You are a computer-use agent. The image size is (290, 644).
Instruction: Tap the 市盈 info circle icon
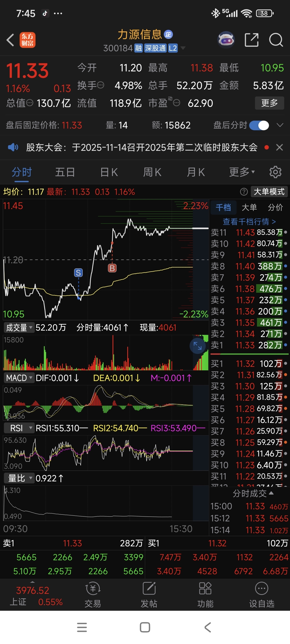pyautogui.click(x=176, y=103)
